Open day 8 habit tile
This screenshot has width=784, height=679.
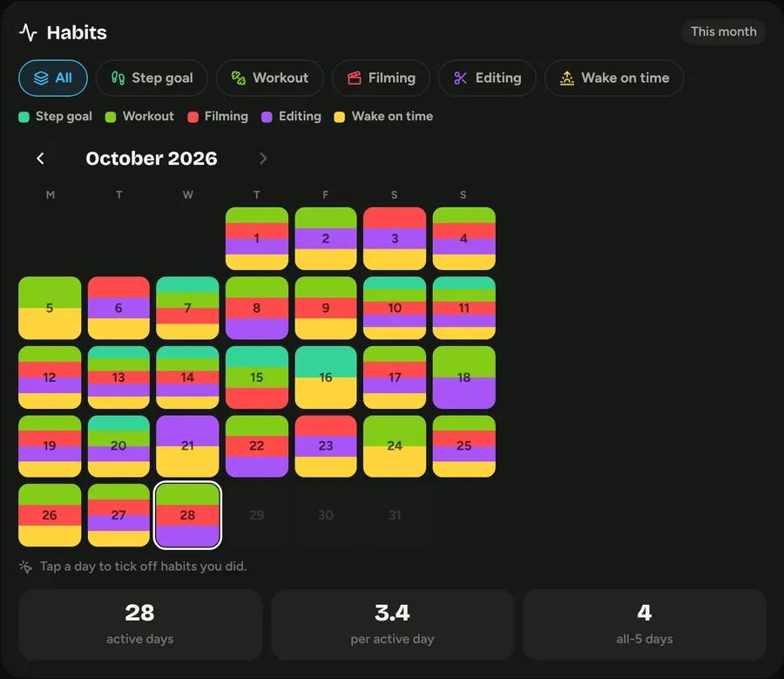click(256, 308)
